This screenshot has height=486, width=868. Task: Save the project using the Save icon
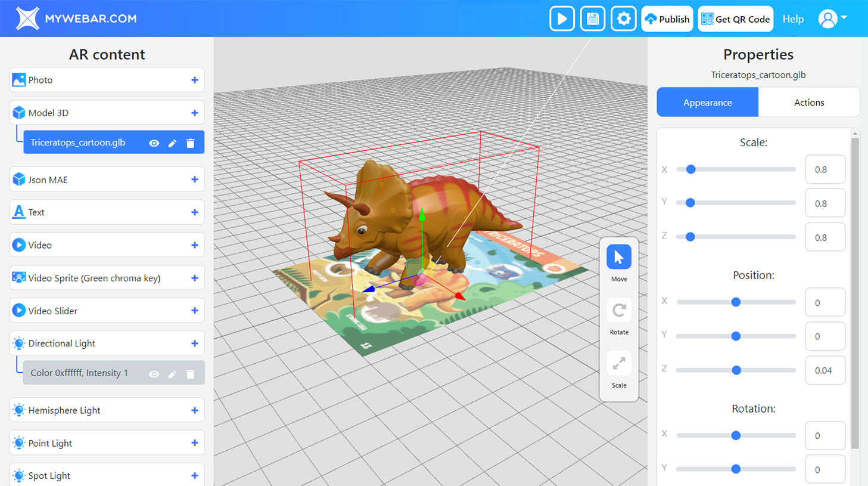click(592, 18)
